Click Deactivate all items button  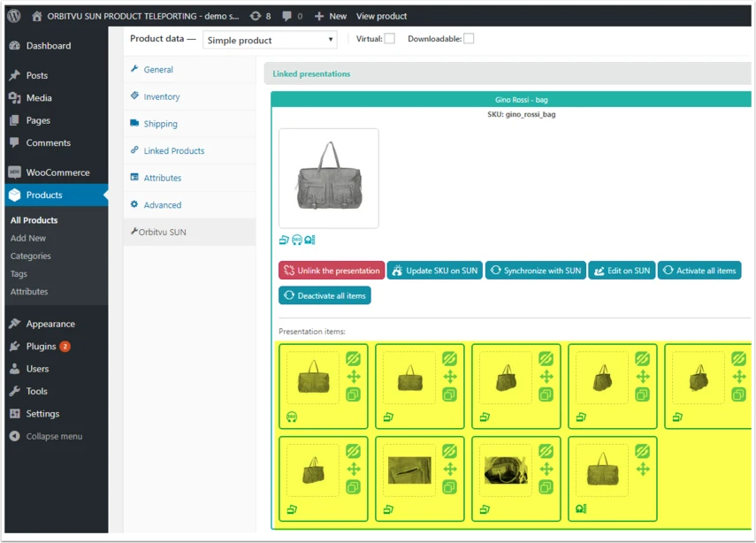(x=325, y=295)
